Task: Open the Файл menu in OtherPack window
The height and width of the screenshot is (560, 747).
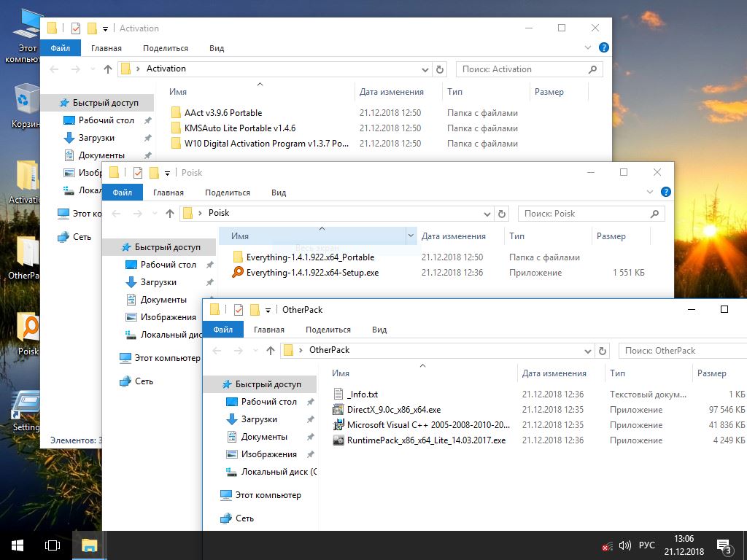Action: click(x=223, y=330)
